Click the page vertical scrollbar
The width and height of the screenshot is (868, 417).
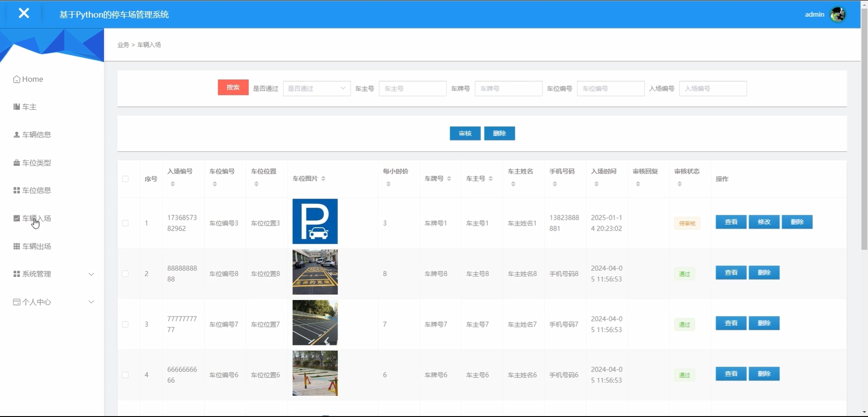pyautogui.click(x=864, y=129)
